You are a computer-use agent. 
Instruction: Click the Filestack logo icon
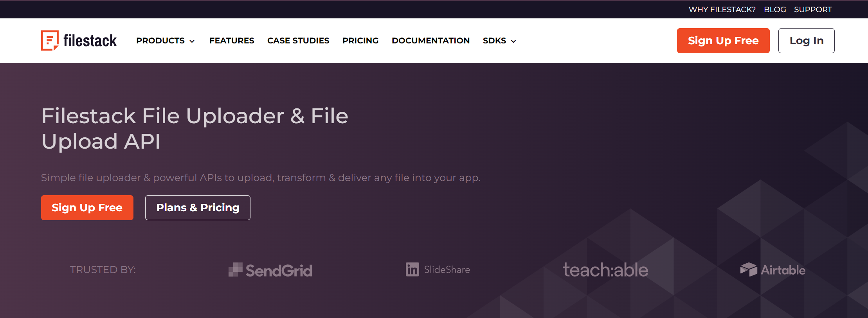click(x=50, y=41)
